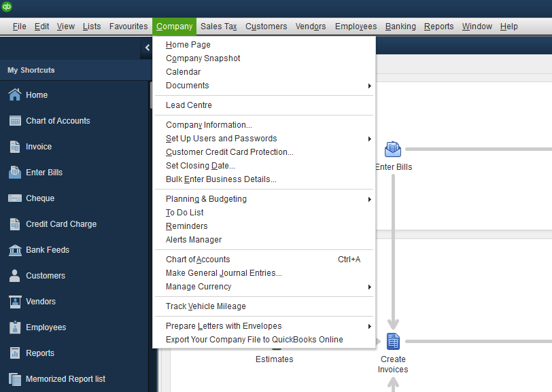The image size is (552, 392).
Task: Open the Employees menu in menu bar
Action: (356, 26)
